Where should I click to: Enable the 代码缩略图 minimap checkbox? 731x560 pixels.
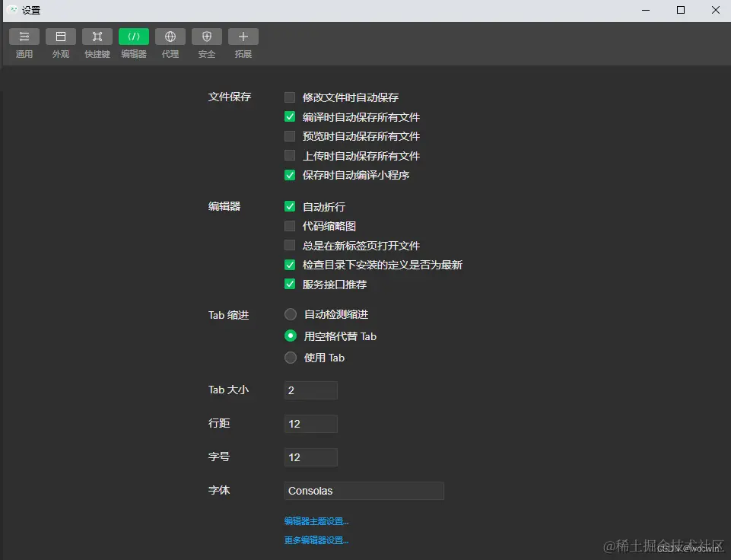(290, 226)
